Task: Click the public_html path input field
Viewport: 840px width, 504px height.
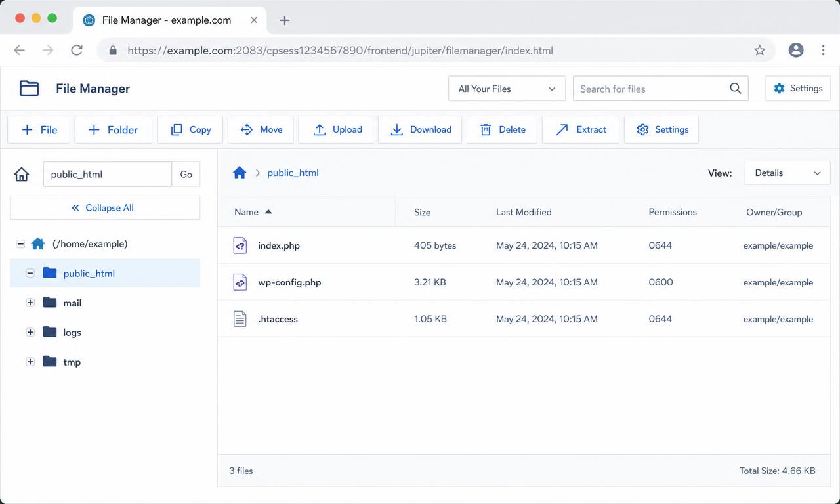Action: 107,175
